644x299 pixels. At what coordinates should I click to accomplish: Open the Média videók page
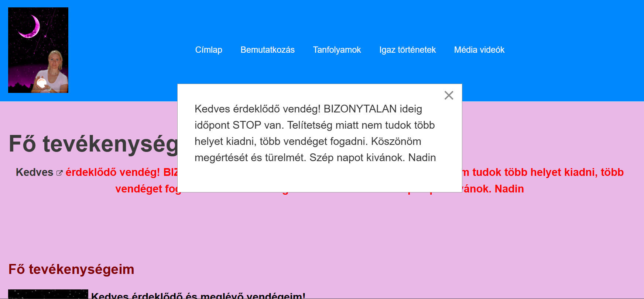pos(479,50)
